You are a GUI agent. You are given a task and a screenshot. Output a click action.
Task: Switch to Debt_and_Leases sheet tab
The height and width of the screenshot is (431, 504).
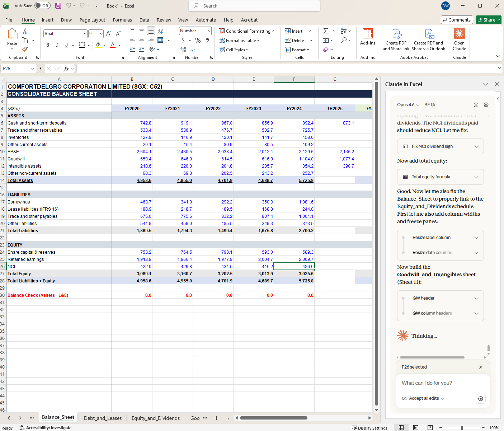click(x=103, y=418)
